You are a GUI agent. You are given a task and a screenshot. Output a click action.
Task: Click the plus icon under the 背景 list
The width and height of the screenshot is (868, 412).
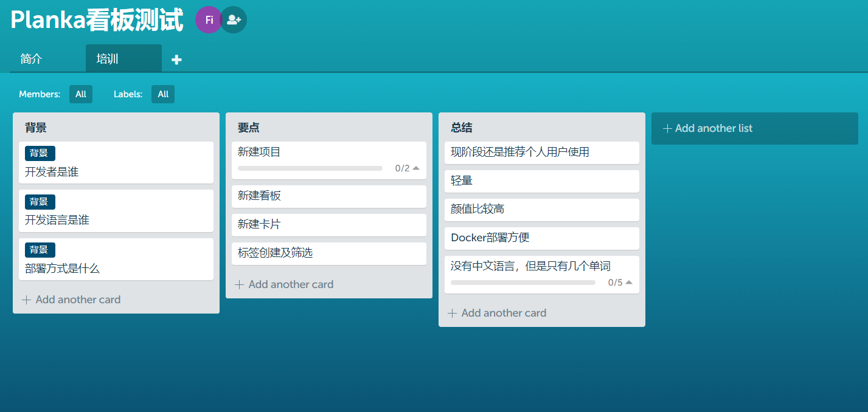tap(27, 299)
